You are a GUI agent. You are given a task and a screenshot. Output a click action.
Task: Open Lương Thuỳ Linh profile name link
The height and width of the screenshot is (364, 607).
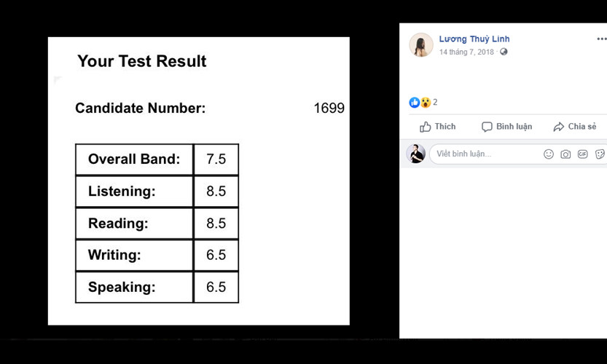point(474,39)
